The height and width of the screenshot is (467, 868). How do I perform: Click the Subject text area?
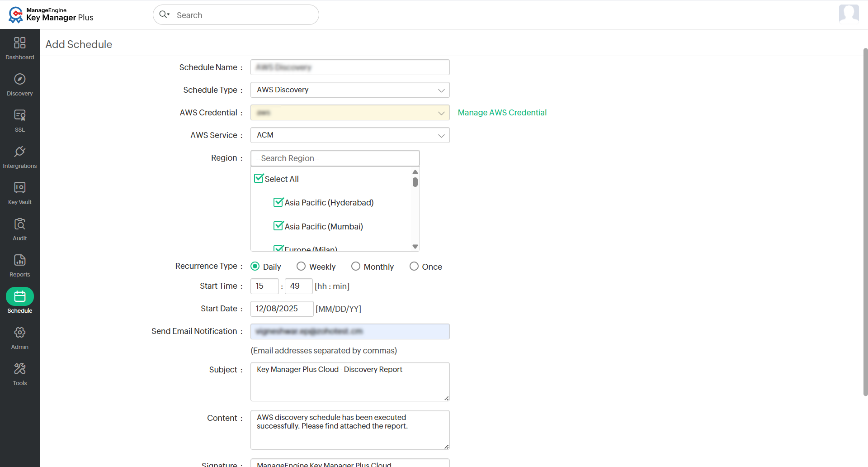pyautogui.click(x=350, y=381)
